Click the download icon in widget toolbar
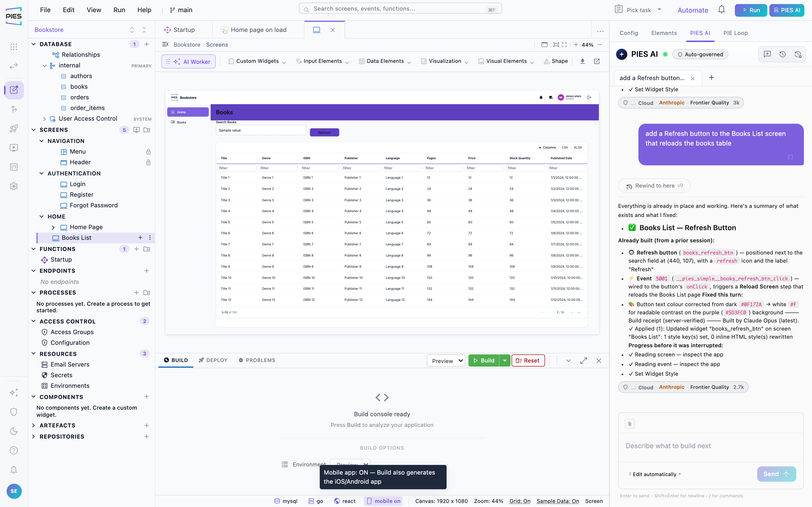Image resolution: width=812 pixels, height=507 pixels. tap(583, 61)
